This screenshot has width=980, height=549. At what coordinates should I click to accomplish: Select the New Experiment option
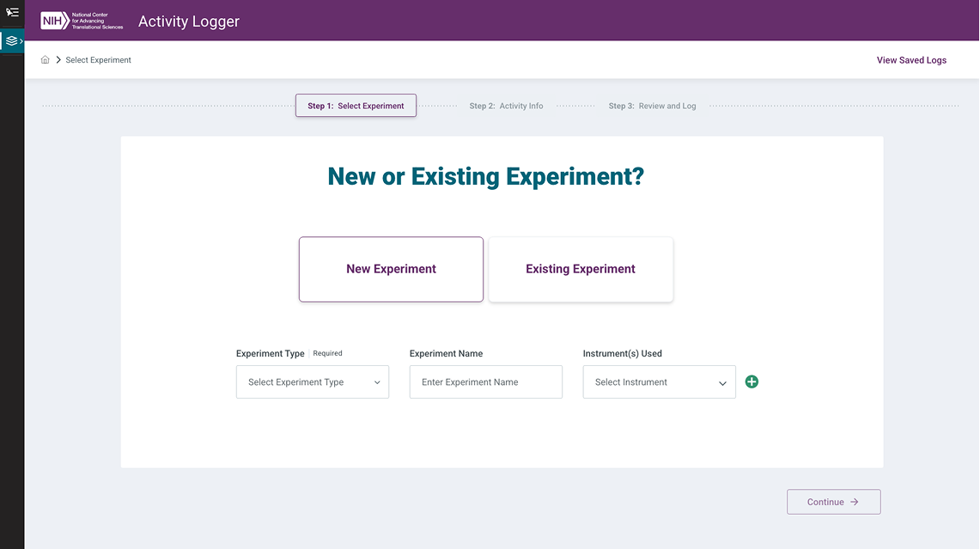tap(391, 268)
